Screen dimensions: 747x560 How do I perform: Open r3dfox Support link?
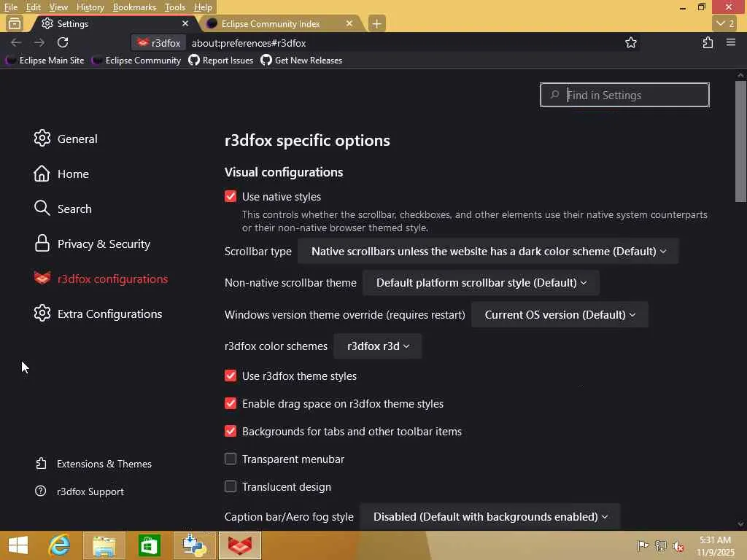tap(80, 491)
